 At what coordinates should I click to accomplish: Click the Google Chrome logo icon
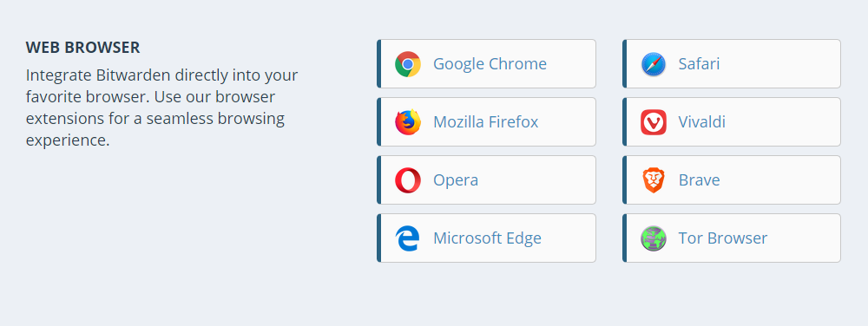[x=408, y=64]
